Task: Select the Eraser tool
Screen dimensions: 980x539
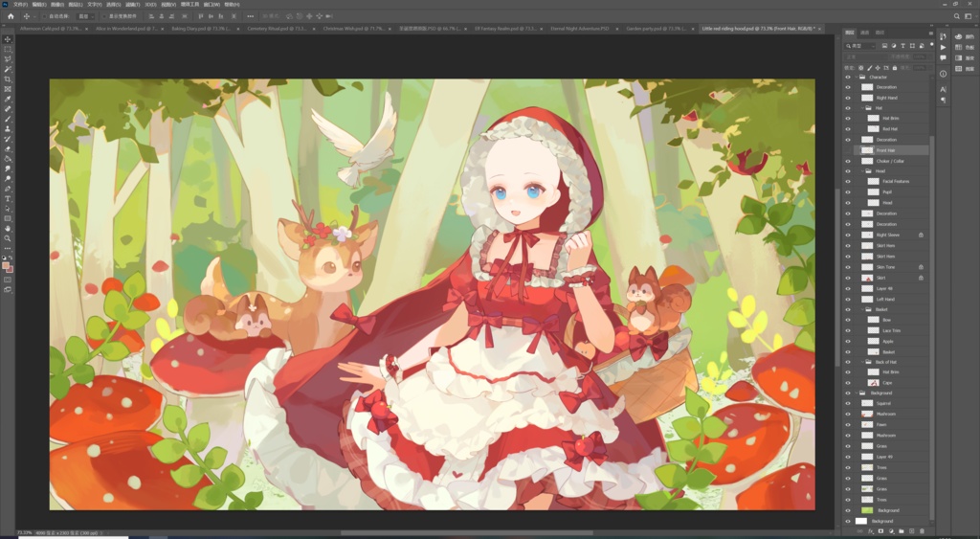Action: (x=8, y=148)
